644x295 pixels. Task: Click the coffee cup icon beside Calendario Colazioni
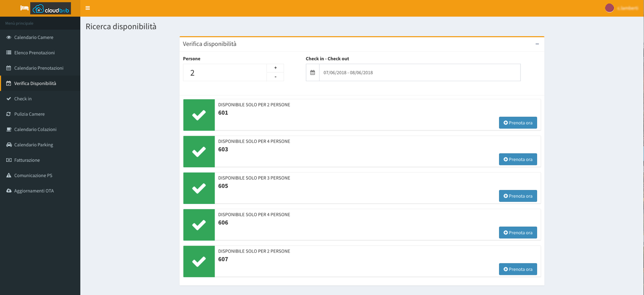pos(9,129)
